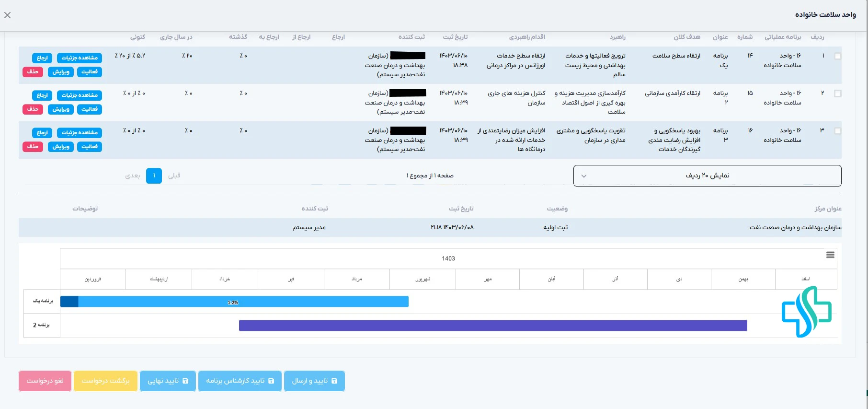Screen dimensions: 868x409
Task: Click the year 1403 chart header
Action: click(x=448, y=258)
